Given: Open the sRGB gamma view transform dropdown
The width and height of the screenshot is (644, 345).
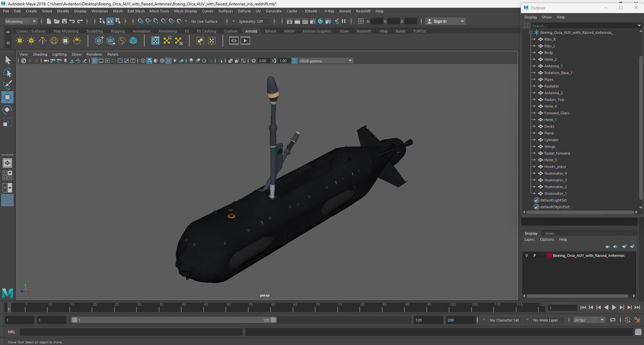Looking at the screenshot, I should pos(350,61).
